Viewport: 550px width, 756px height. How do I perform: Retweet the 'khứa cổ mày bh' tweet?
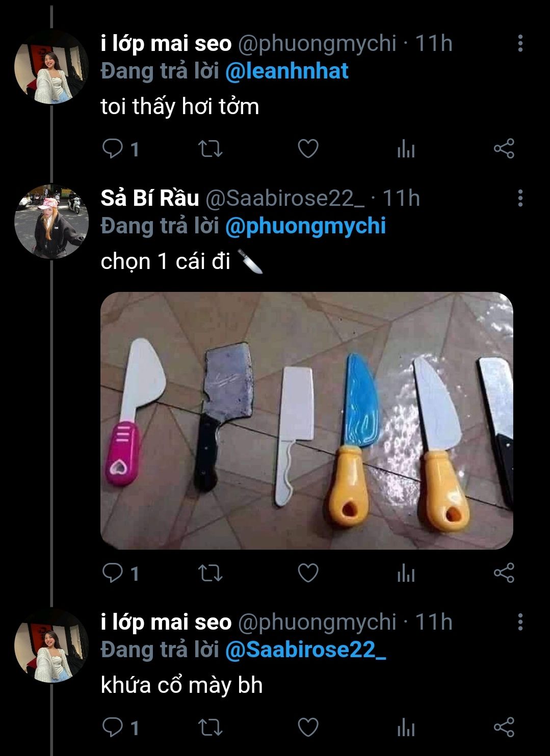pyautogui.click(x=210, y=727)
